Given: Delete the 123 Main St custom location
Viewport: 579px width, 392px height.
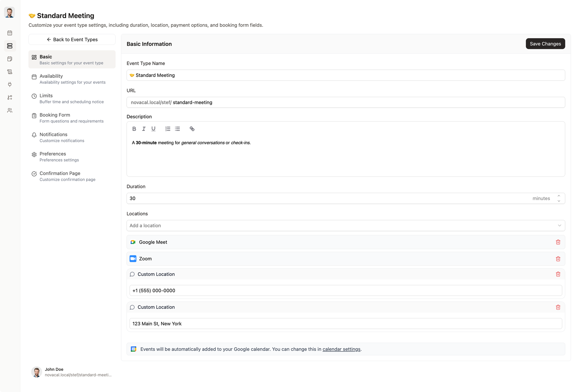Looking at the screenshot, I should [x=558, y=307].
